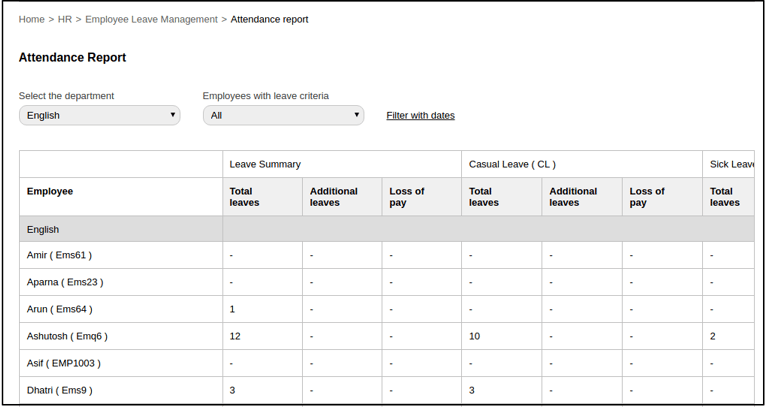Click Ashutosh's total leaves value 12
Image resolution: width=768 pixels, height=407 pixels.
point(236,336)
